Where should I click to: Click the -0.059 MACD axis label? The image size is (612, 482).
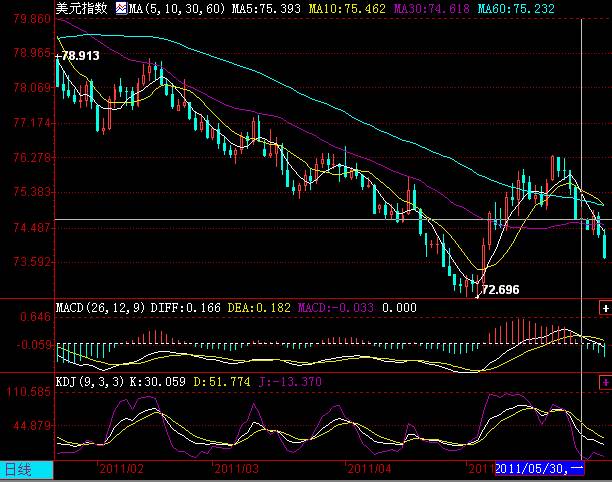point(34,345)
